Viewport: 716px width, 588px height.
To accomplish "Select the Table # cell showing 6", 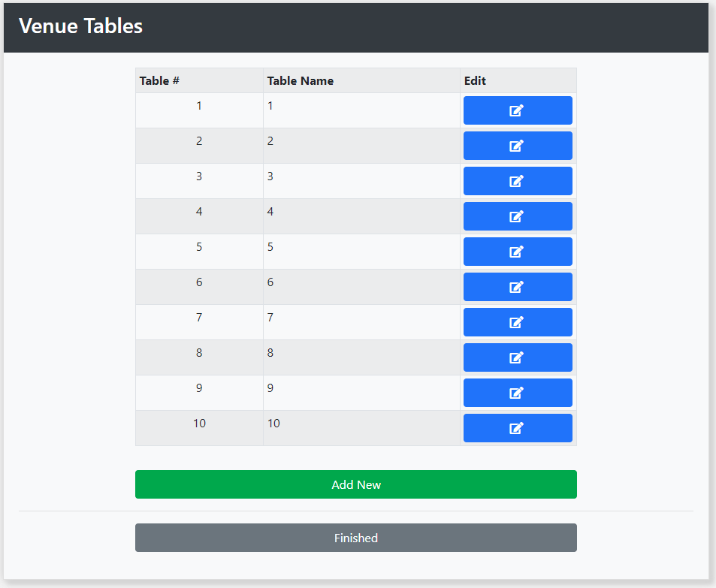I will 200,287.
